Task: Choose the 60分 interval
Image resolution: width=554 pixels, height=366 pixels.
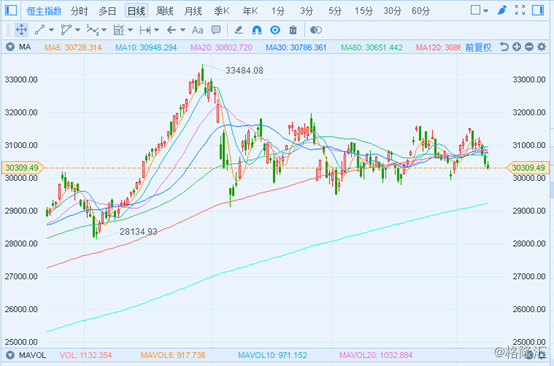Action: [x=420, y=11]
